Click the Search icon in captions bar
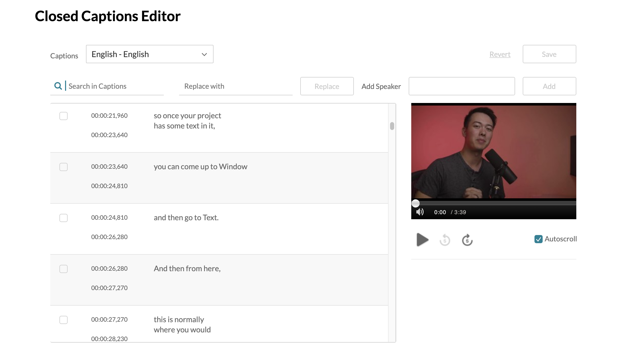This screenshot has width=623, height=364. pyautogui.click(x=58, y=86)
